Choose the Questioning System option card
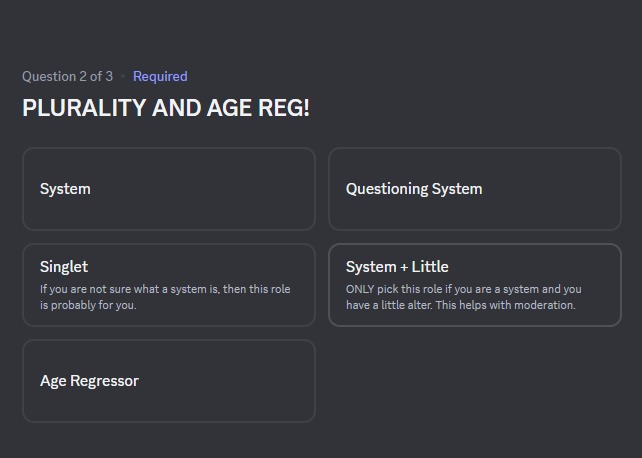Viewport: 642px width, 458px height. [x=475, y=189]
